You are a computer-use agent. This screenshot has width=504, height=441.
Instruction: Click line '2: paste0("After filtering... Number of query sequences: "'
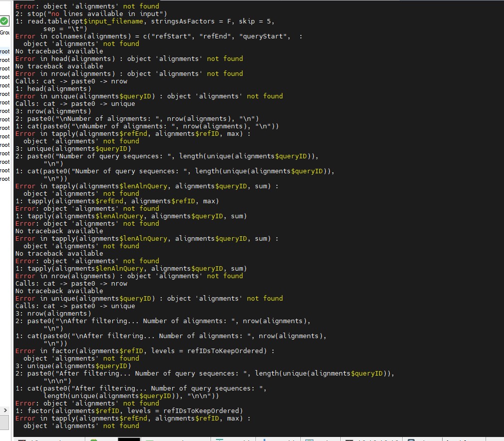click(x=205, y=374)
